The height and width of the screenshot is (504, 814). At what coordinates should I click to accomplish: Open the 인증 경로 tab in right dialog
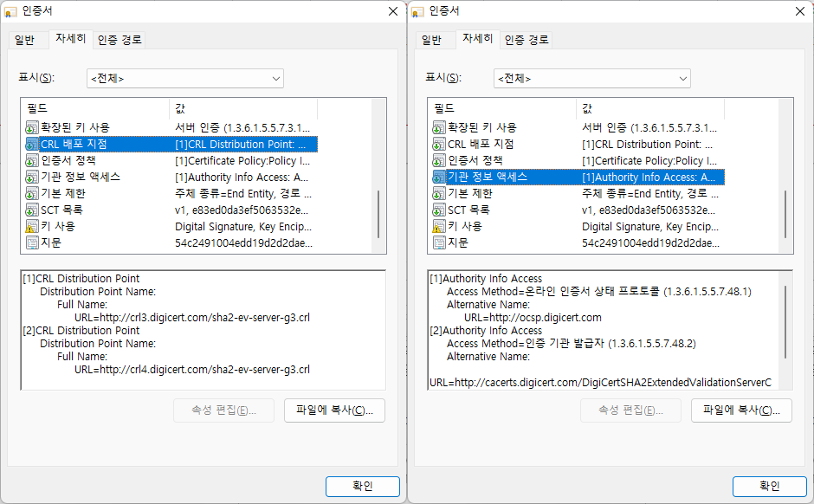click(527, 40)
